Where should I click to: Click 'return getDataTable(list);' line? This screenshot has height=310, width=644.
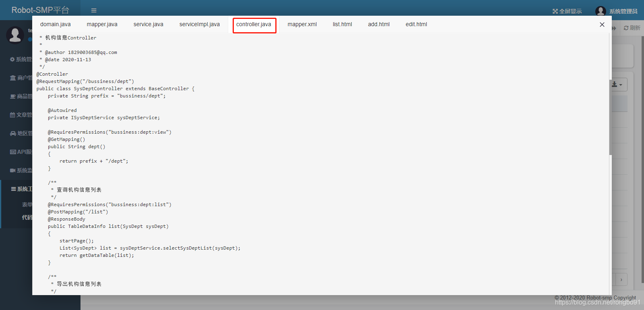97,255
